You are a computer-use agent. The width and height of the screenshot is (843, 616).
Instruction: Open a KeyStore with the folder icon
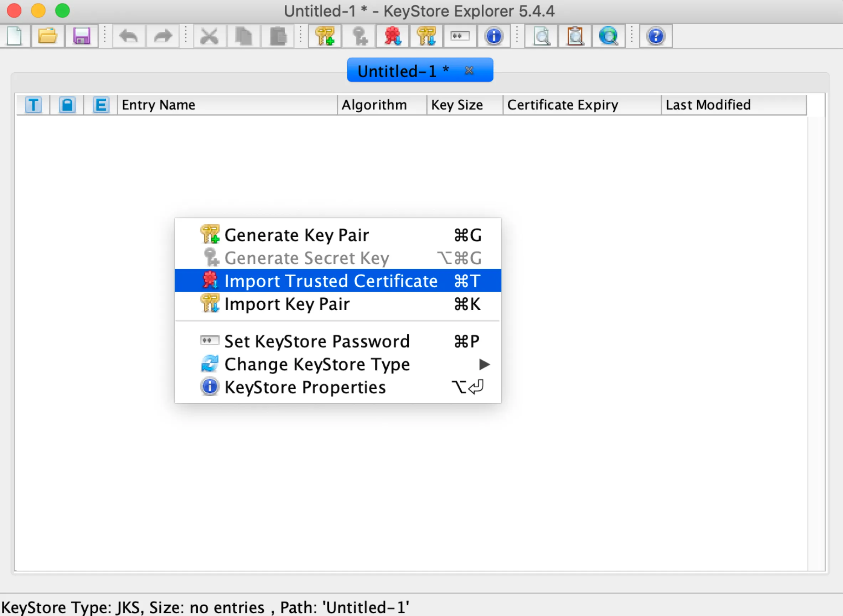pyautogui.click(x=48, y=36)
